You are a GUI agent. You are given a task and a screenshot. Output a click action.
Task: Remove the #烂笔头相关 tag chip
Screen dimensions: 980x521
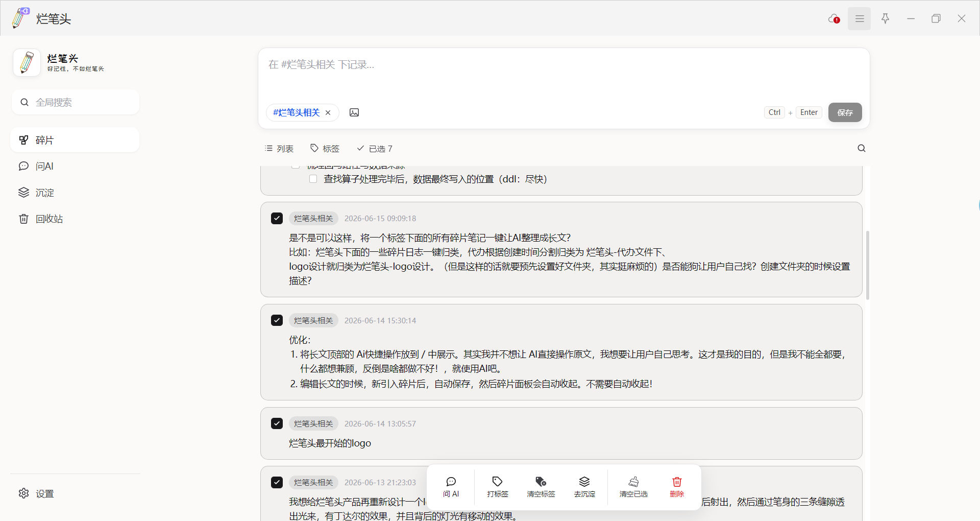coord(328,113)
